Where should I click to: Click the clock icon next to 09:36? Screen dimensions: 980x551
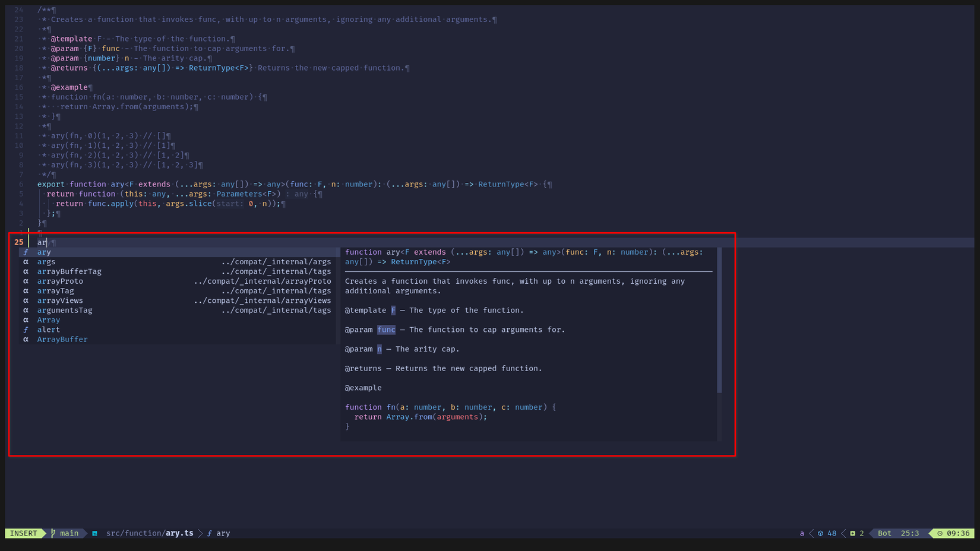click(940, 533)
